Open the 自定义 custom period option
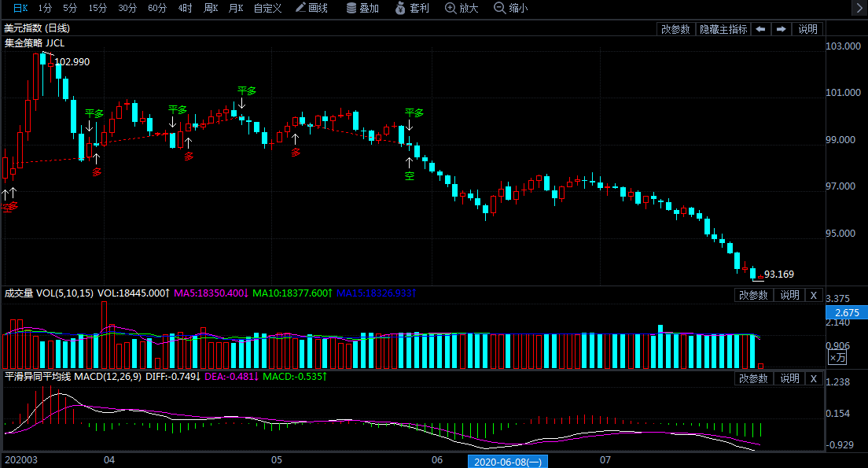The width and height of the screenshot is (868, 468). click(x=267, y=8)
